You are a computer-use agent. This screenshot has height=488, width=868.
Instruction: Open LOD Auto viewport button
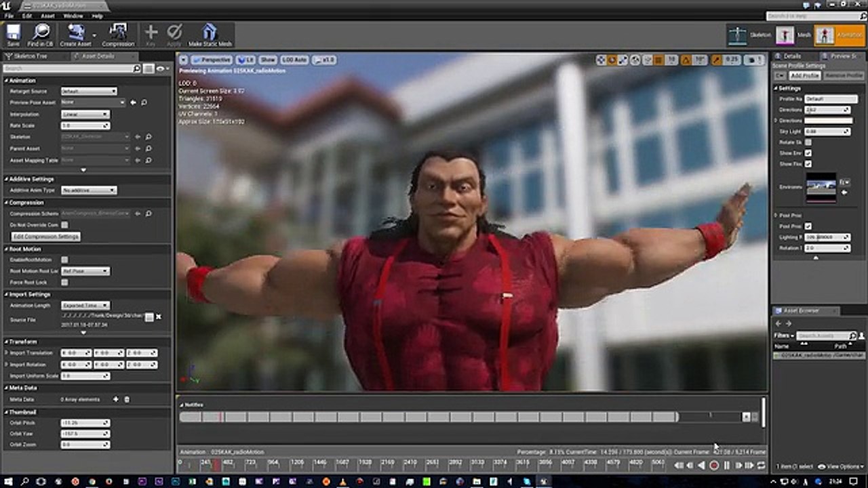(x=294, y=60)
